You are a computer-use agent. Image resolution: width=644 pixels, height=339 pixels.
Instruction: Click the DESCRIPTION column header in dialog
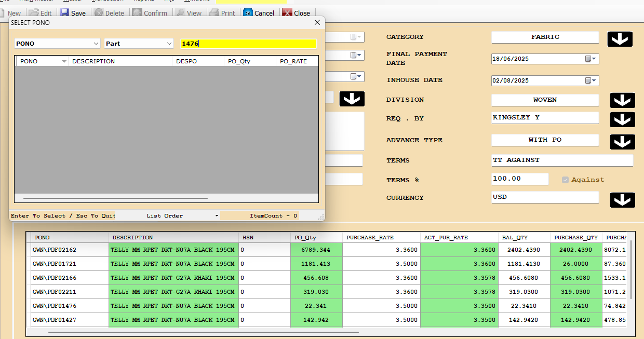(x=119, y=61)
